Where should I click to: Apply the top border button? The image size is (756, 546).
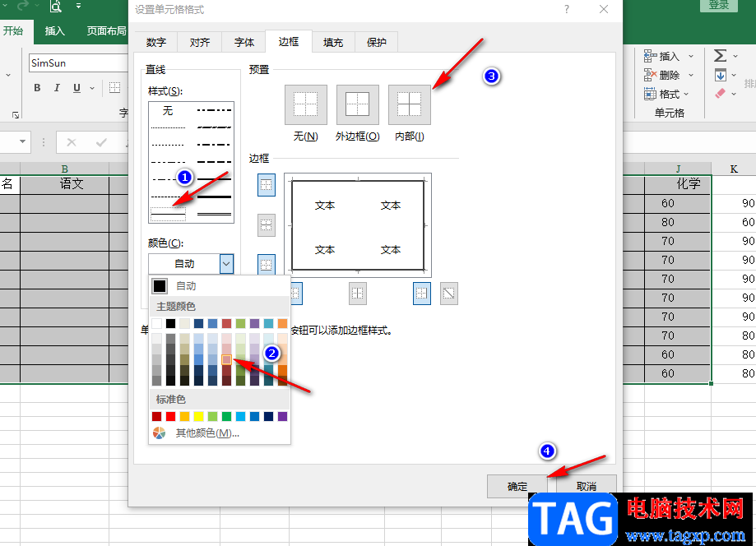pyautogui.click(x=267, y=185)
